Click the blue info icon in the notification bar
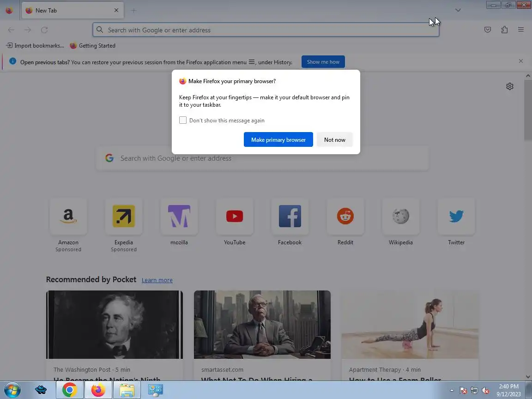The image size is (532, 399). [12, 61]
